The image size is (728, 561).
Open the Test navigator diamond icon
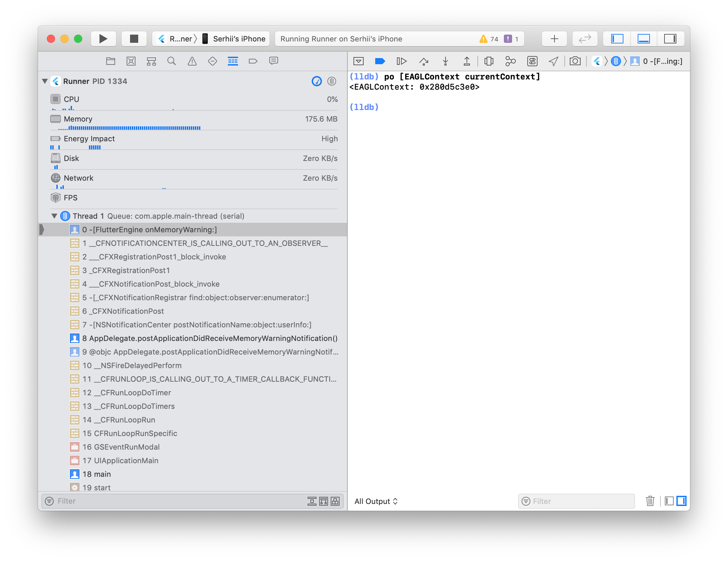pos(213,61)
